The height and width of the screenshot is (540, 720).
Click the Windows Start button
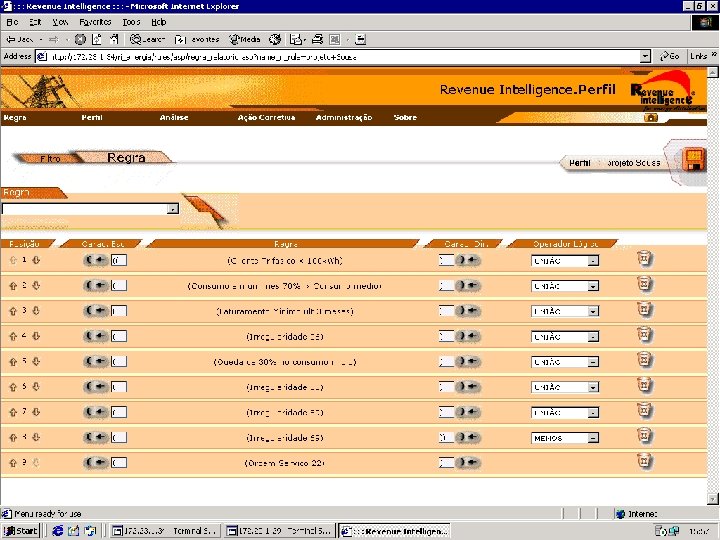[21, 531]
